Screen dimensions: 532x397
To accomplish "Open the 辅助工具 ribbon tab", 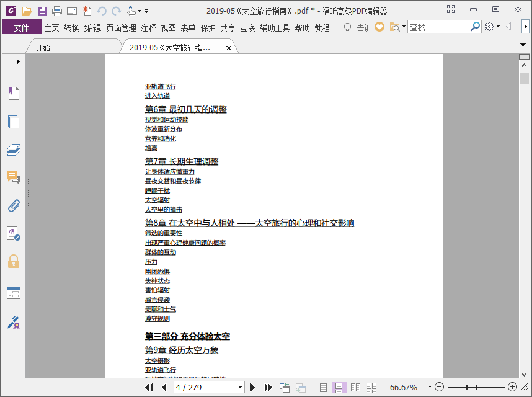I will (x=275, y=28).
